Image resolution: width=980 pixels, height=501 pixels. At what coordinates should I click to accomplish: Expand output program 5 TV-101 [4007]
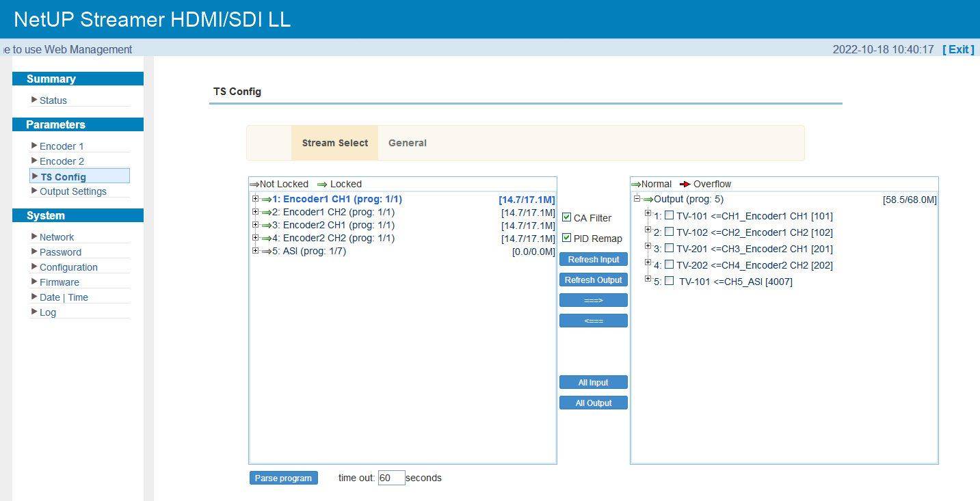pos(649,280)
